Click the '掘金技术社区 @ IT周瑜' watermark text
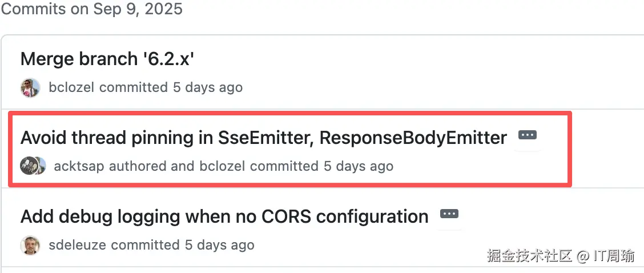Screen dimensions: 644x273 click(561, 256)
